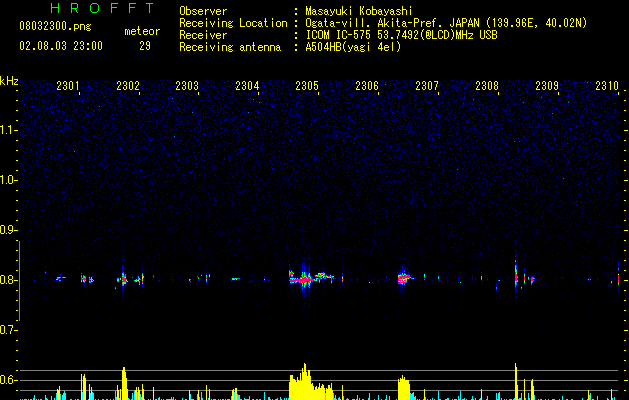Click the 2304 time marker

pyautogui.click(x=247, y=85)
